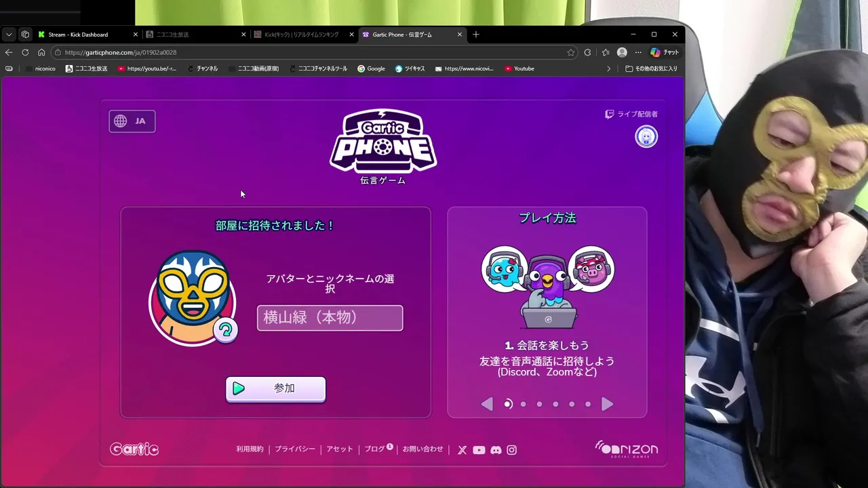Select the second how-to-play slide dot
Image resolution: width=868 pixels, height=488 pixels.
[x=524, y=404]
